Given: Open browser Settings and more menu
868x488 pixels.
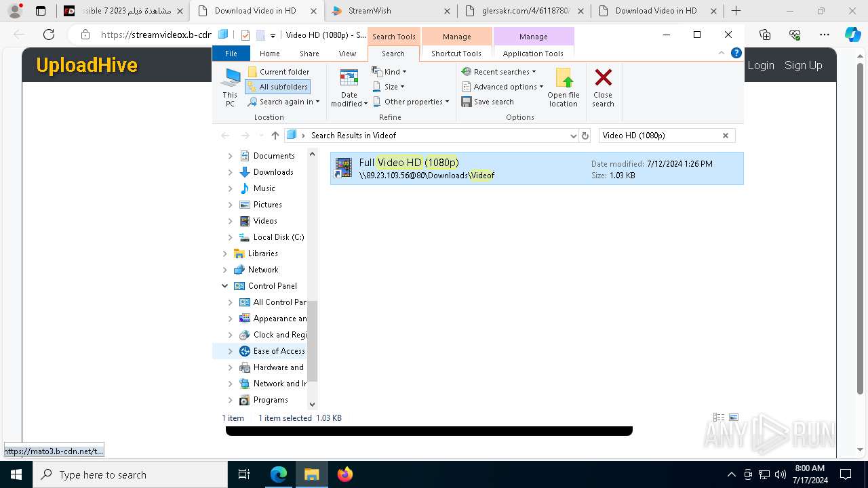Looking at the screenshot, I should click(x=824, y=35).
